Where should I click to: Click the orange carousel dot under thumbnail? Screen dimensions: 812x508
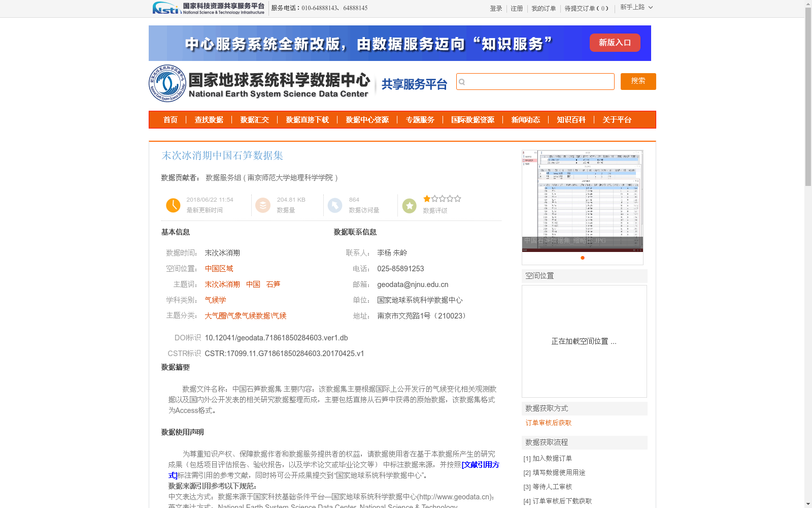[x=583, y=258]
